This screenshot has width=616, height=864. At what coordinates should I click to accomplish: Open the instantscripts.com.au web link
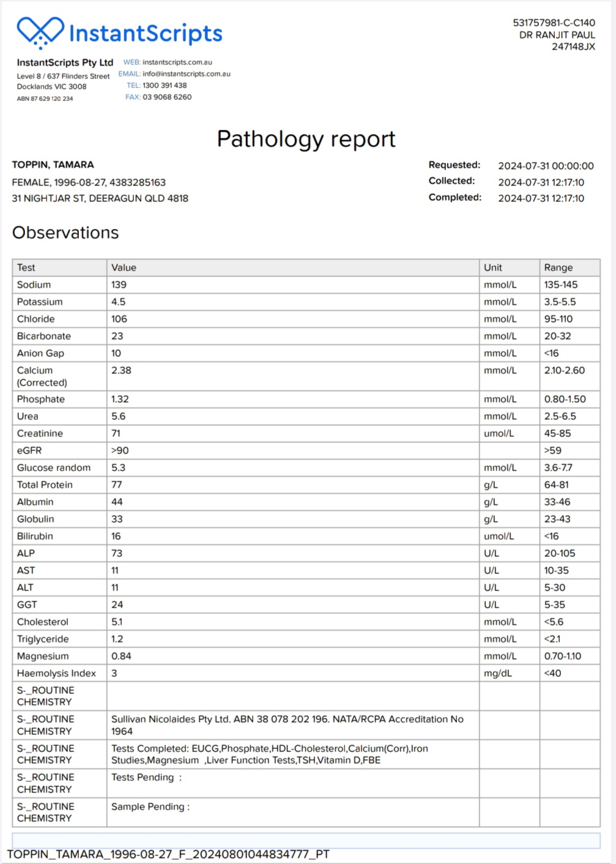click(x=177, y=62)
